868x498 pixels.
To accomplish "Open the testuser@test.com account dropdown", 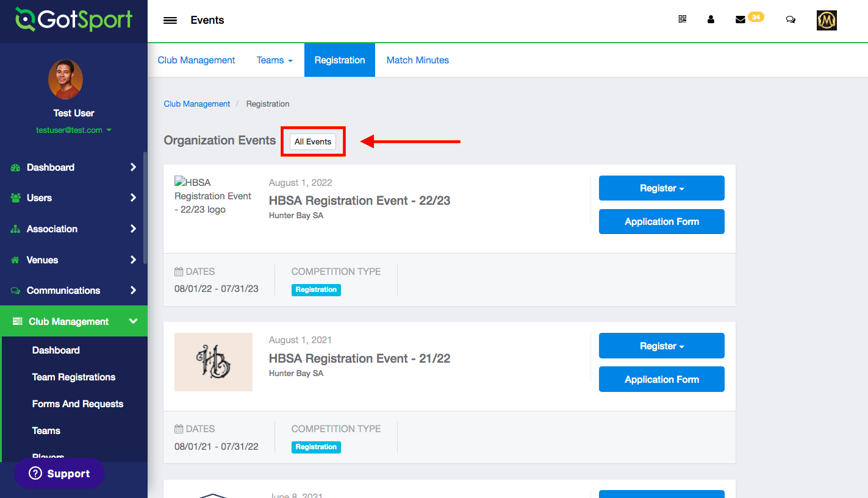I will click(x=73, y=130).
